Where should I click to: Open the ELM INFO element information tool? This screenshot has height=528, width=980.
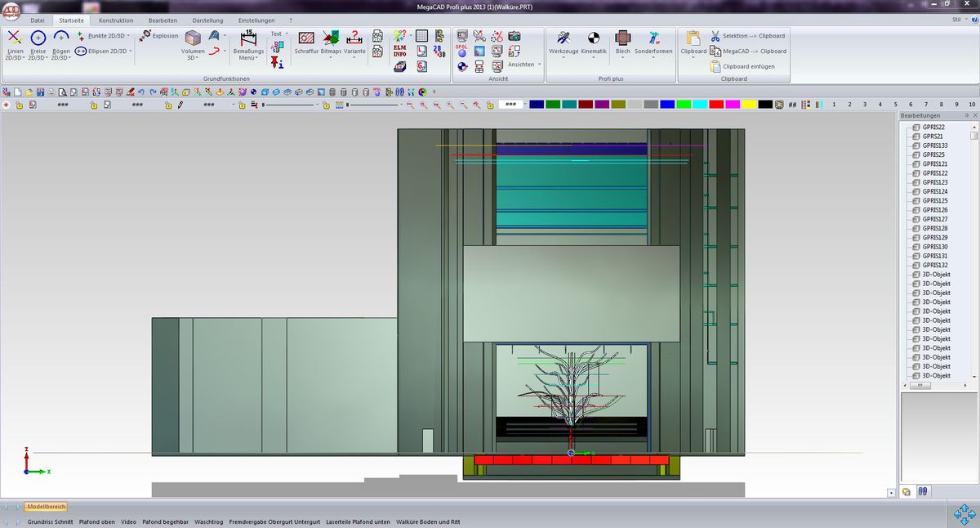point(399,51)
